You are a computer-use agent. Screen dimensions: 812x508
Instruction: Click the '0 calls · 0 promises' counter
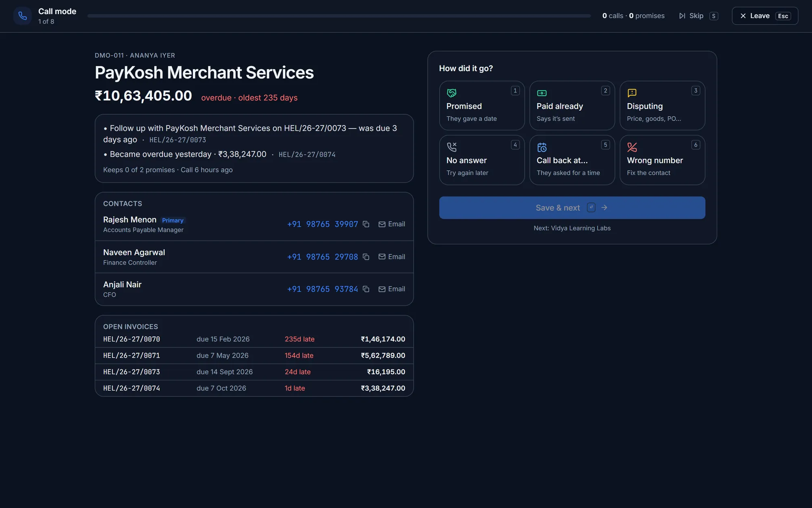pos(633,16)
